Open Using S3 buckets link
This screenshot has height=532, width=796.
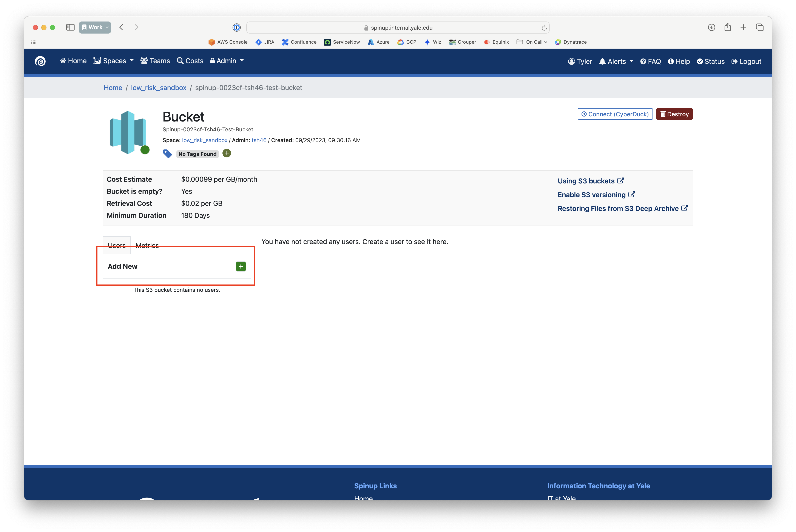[x=591, y=181]
